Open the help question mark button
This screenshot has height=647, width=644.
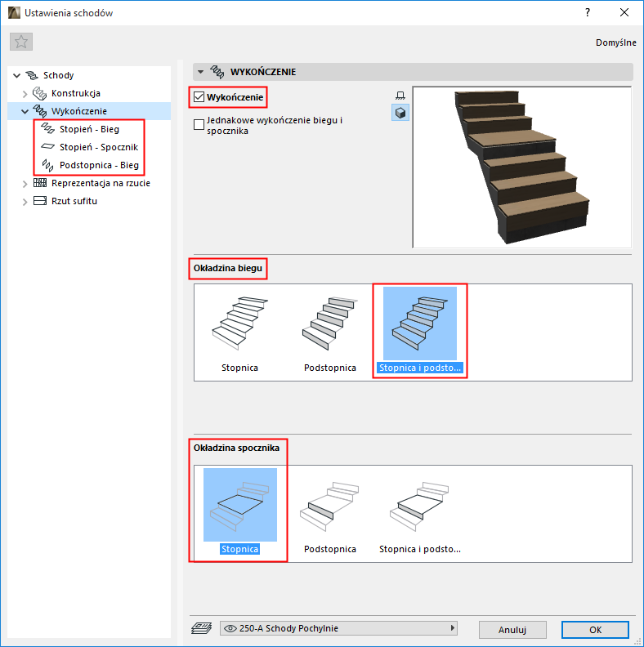tap(588, 12)
